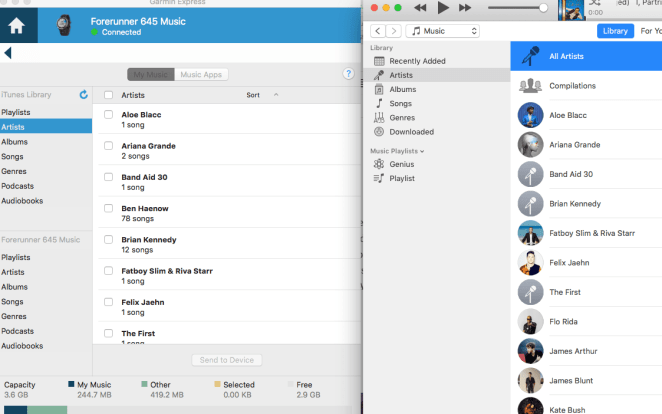The width and height of the screenshot is (662, 414).
Task: Select iTunes Library Playlists in Garmin Express
Action: (x=46, y=112)
